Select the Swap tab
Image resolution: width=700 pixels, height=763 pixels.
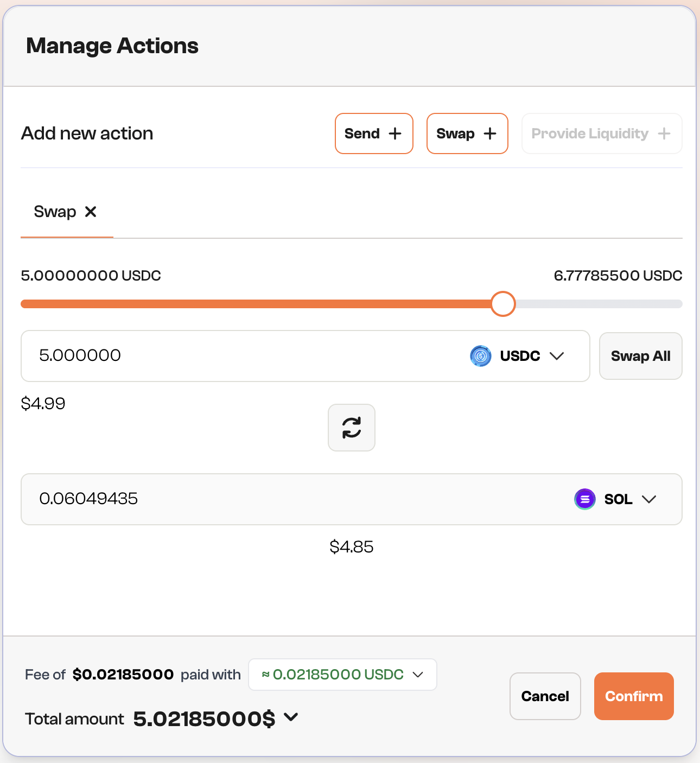click(55, 212)
